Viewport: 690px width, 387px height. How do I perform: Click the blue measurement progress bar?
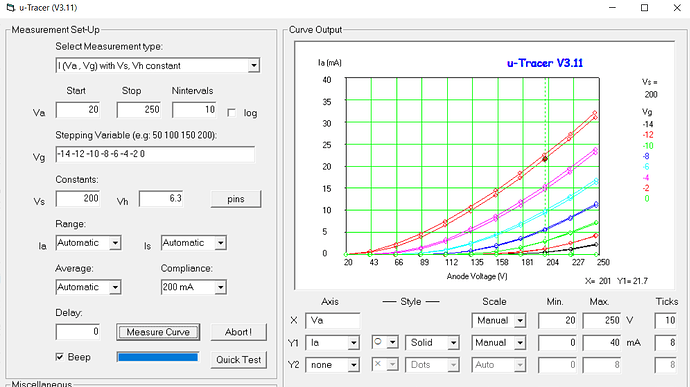[x=158, y=357]
